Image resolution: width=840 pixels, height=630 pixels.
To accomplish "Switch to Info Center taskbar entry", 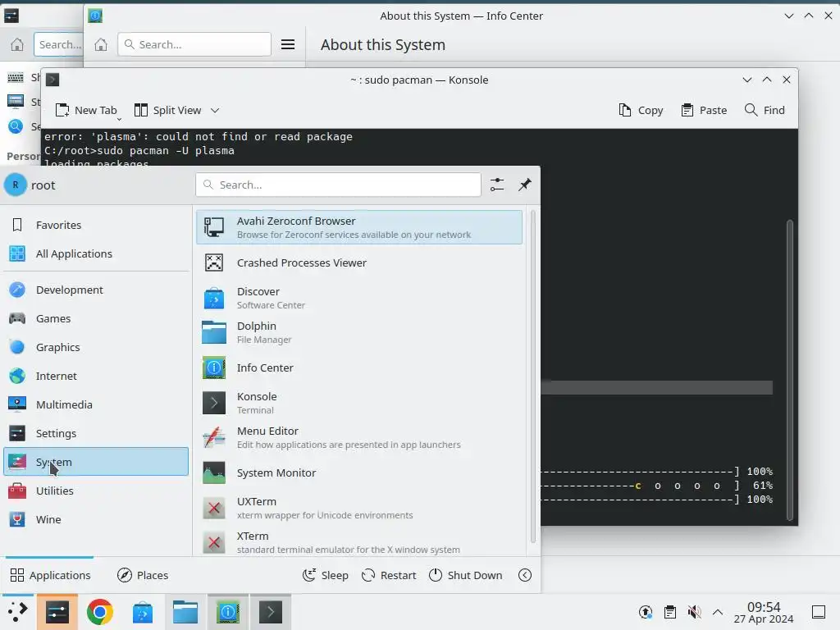I will pyautogui.click(x=228, y=612).
